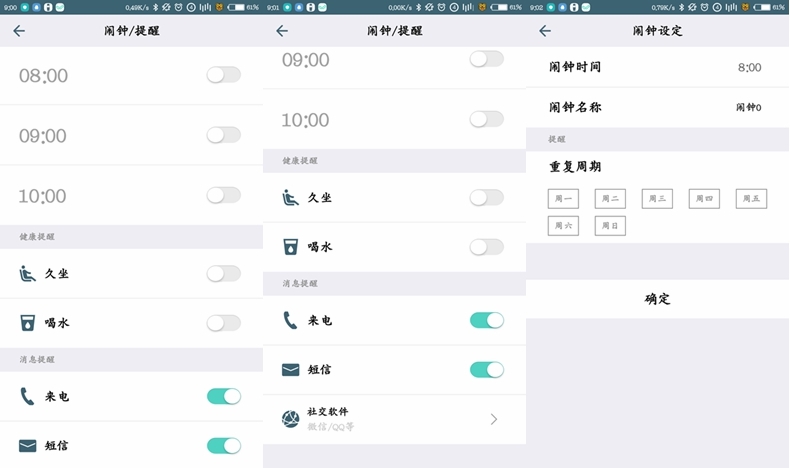
Task: Tap the 来电 phone icon in middle screen
Action: [x=290, y=320]
